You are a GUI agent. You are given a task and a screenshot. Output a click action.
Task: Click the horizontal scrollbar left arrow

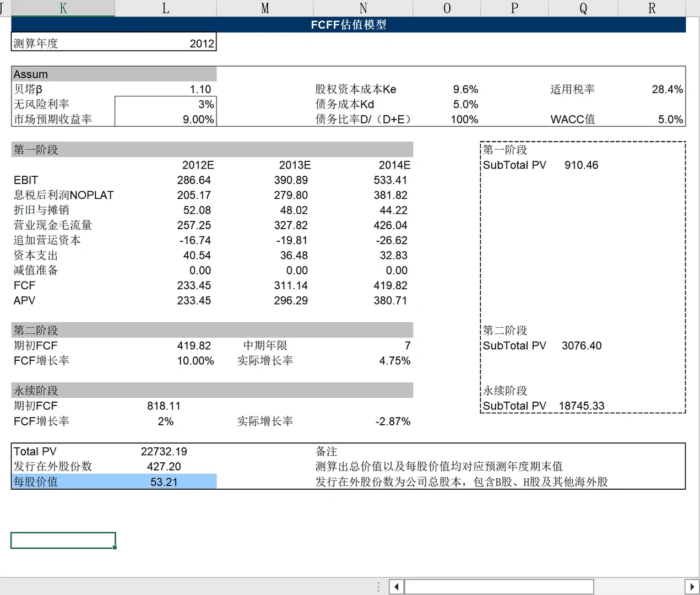[397, 586]
